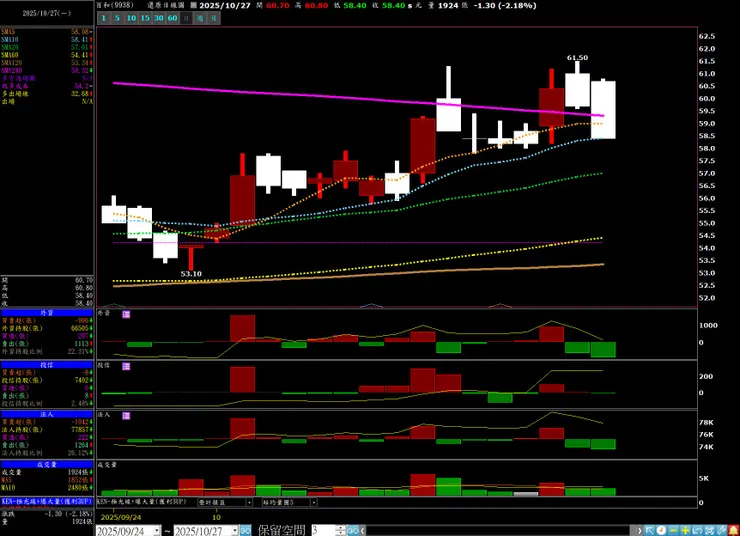Click the large red bar in 外資 sub-chart
This screenshot has height=536, width=740.
tap(243, 328)
